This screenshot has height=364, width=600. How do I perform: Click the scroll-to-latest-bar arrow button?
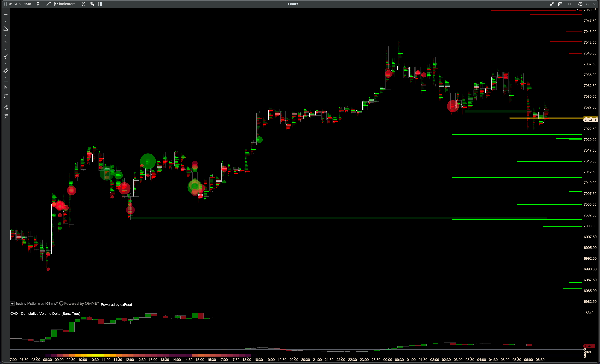pyautogui.click(x=577, y=10)
